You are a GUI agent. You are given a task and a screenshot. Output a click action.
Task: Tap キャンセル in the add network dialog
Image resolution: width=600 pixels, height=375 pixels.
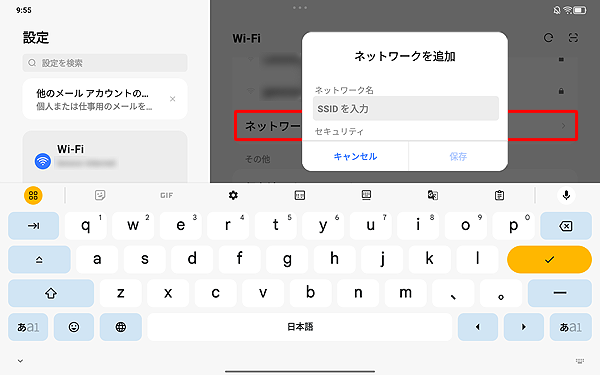click(355, 157)
